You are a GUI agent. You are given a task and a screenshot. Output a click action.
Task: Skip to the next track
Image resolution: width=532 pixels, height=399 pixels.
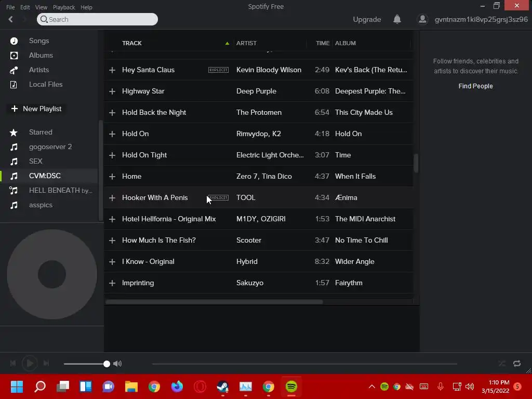[x=46, y=363]
